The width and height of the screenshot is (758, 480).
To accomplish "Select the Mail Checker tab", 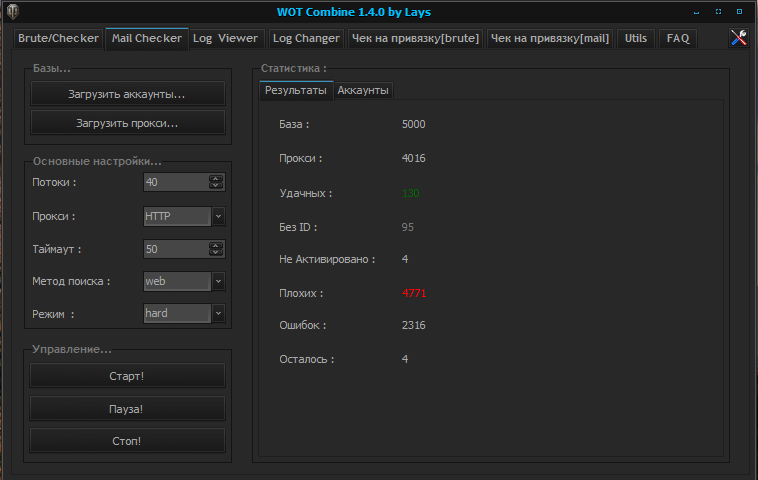I will point(146,38).
